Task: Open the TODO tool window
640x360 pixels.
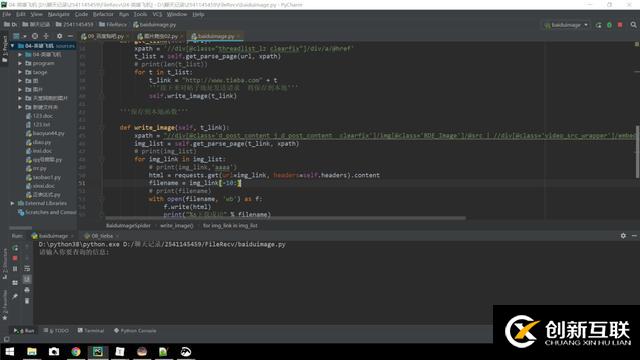Action: pos(56,331)
